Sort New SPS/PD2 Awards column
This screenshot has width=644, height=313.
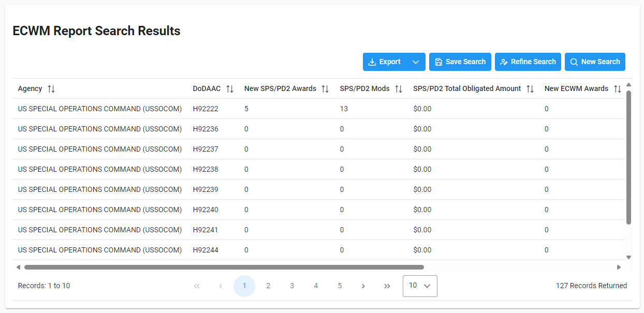pos(325,89)
